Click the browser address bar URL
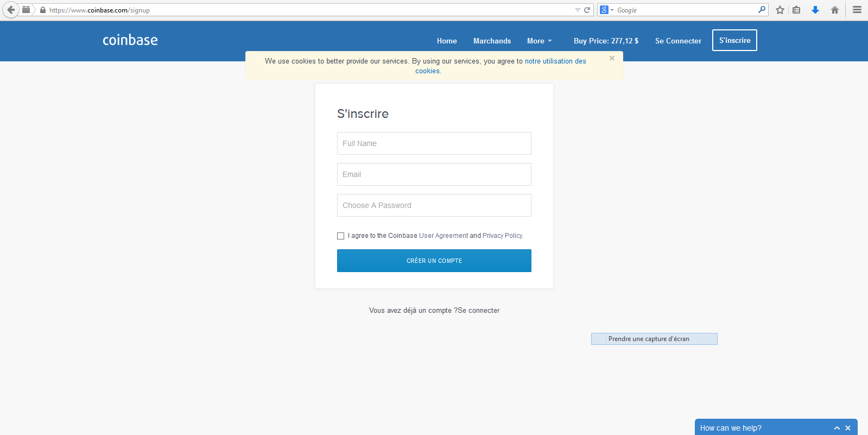Viewport: 868px width, 435px height. [x=99, y=10]
